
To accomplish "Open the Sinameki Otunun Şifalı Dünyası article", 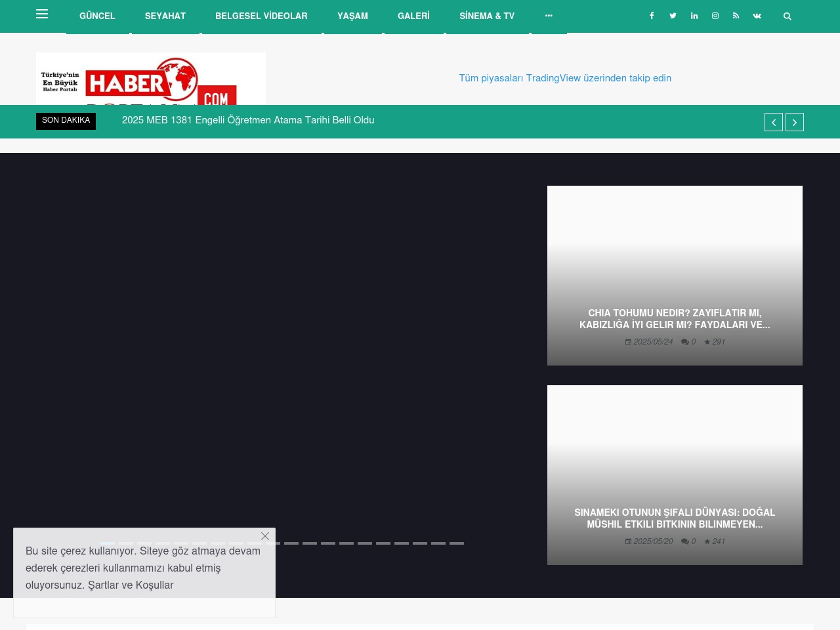I will coord(675,518).
